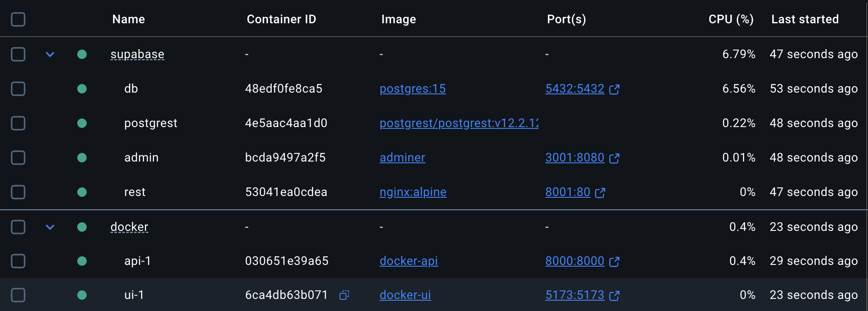Click container ID 48edf0fe8ca5

coord(284,89)
